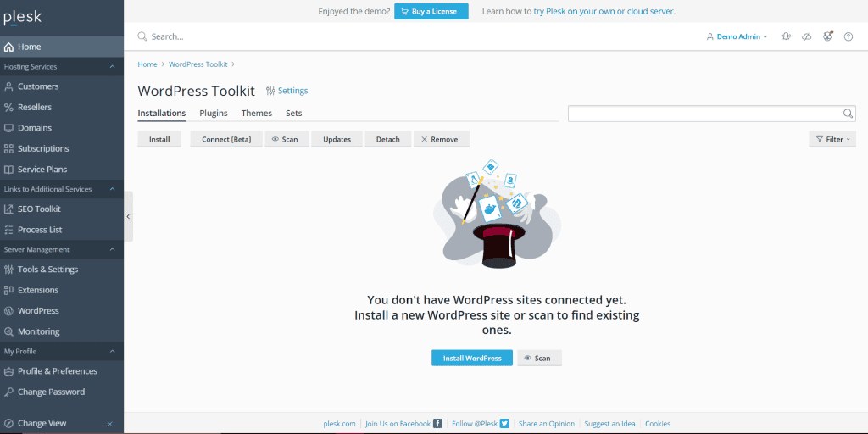868x434 pixels.
Task: Click the Updates button
Action: click(x=337, y=140)
